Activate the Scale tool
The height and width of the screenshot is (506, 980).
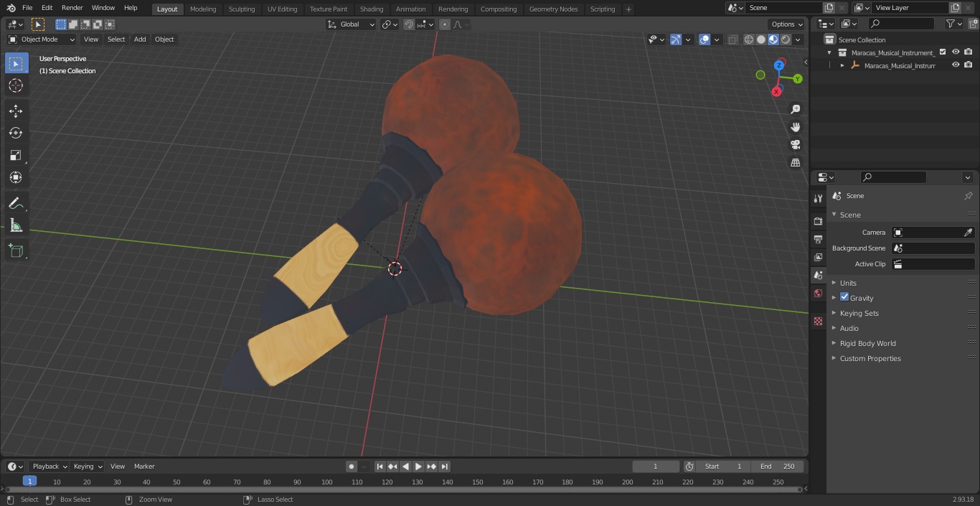[x=16, y=155]
